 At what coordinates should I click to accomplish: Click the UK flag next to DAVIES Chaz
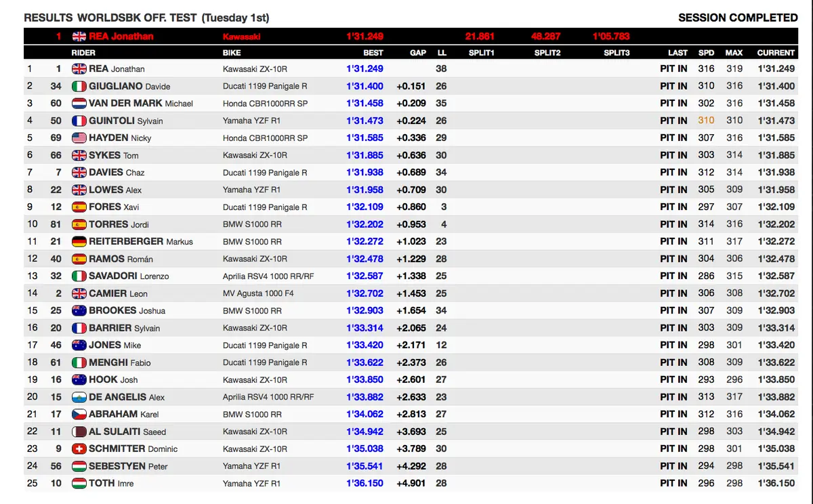click(79, 172)
